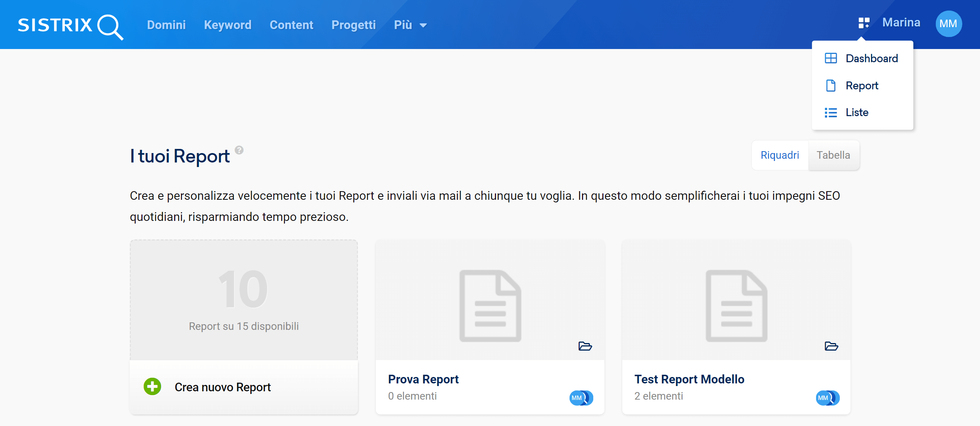
Task: Expand the Più dropdown arrow
Action: pos(423,26)
